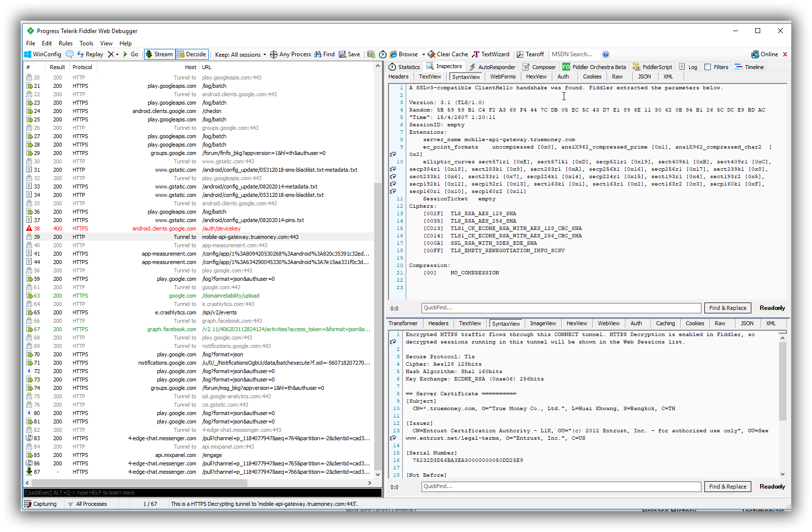Open the Tools menu

[86, 43]
